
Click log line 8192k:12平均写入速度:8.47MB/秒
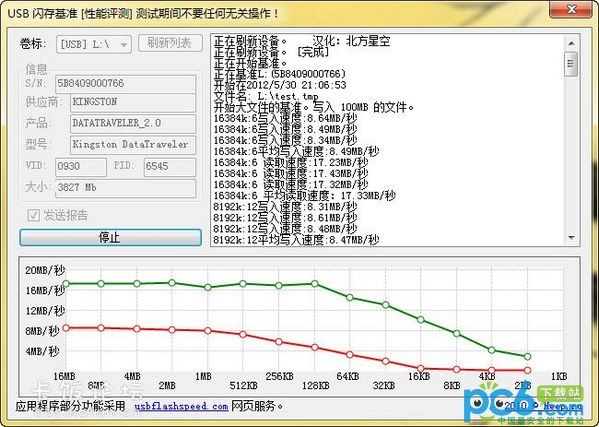pyautogui.click(x=296, y=240)
